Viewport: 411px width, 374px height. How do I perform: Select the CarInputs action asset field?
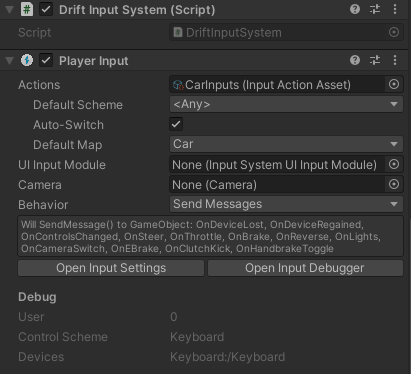(x=277, y=84)
